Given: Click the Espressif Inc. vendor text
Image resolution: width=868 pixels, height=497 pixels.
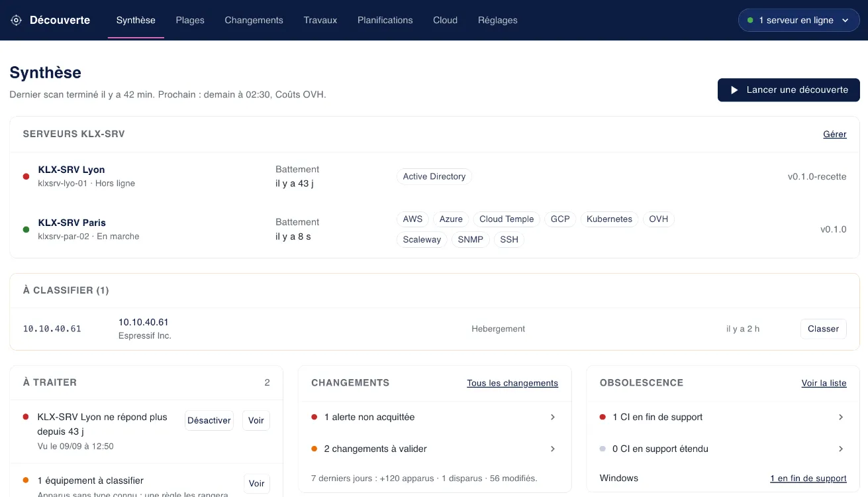Looking at the screenshot, I should (x=145, y=336).
